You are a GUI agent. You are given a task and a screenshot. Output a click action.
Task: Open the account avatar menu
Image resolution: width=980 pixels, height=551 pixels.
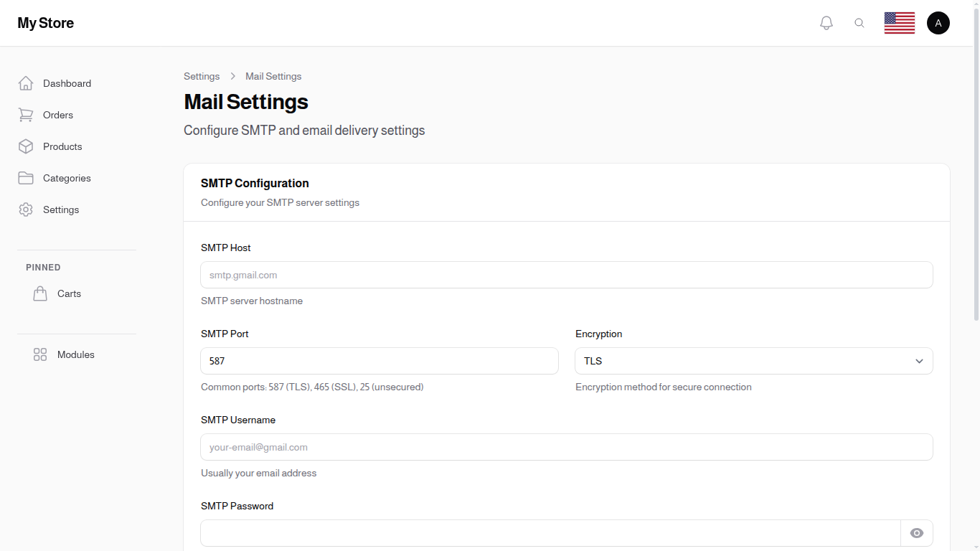coord(938,22)
